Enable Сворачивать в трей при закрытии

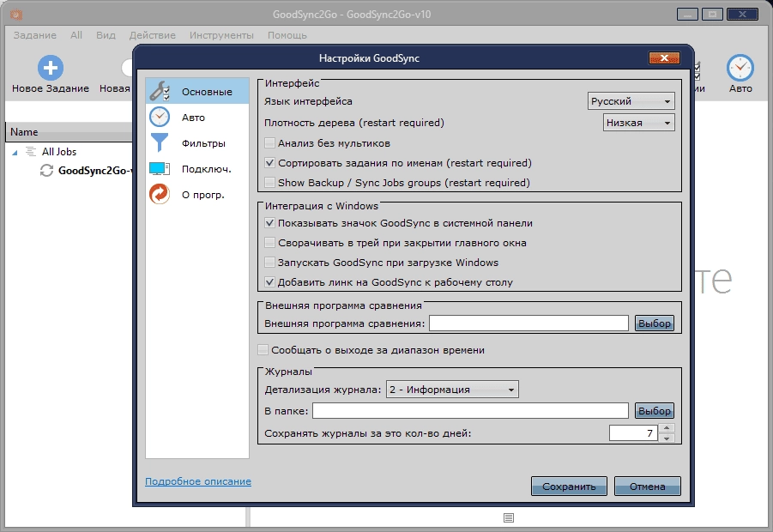coord(269,243)
